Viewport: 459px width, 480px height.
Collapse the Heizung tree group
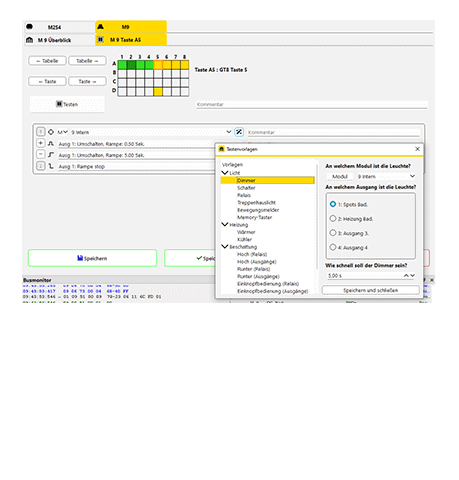point(225,224)
